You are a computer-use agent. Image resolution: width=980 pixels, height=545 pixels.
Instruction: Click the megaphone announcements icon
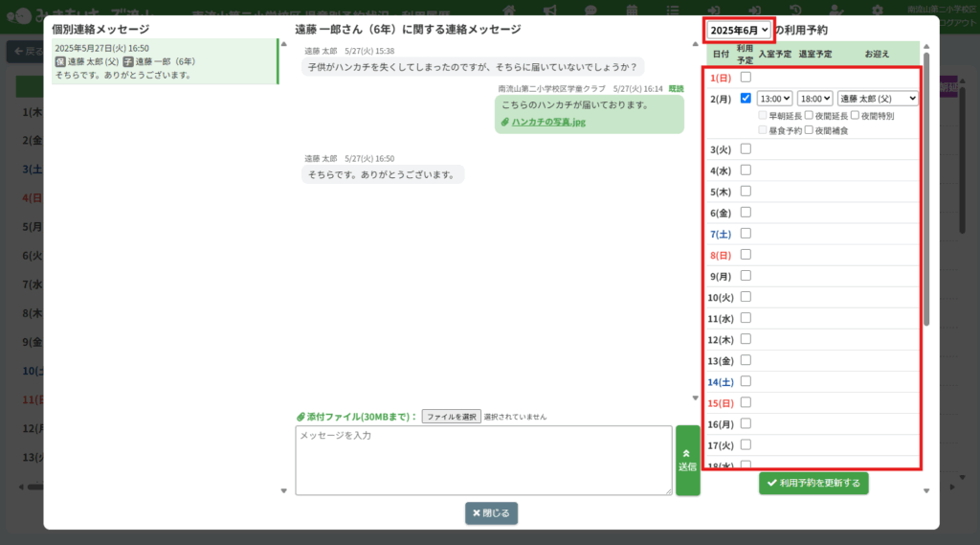(548, 10)
